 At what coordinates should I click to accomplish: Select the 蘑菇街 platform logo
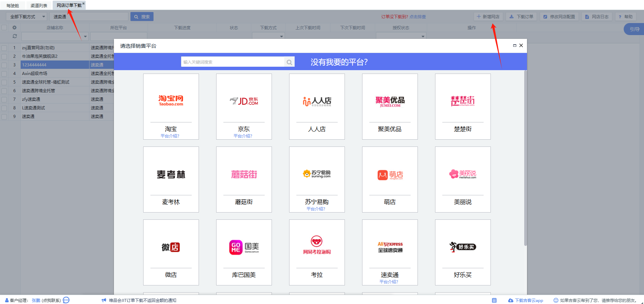pyautogui.click(x=244, y=174)
